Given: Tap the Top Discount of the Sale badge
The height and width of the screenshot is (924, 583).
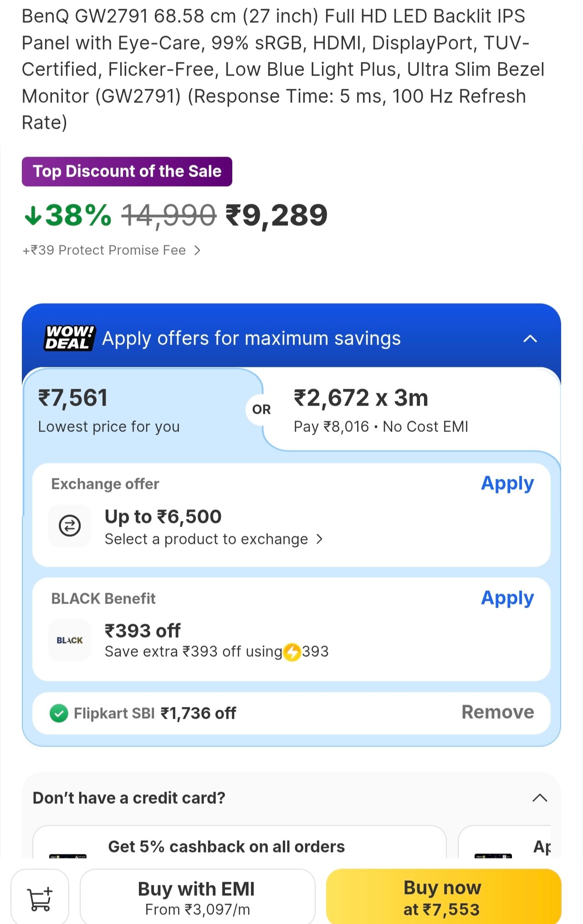Looking at the screenshot, I should click(127, 172).
